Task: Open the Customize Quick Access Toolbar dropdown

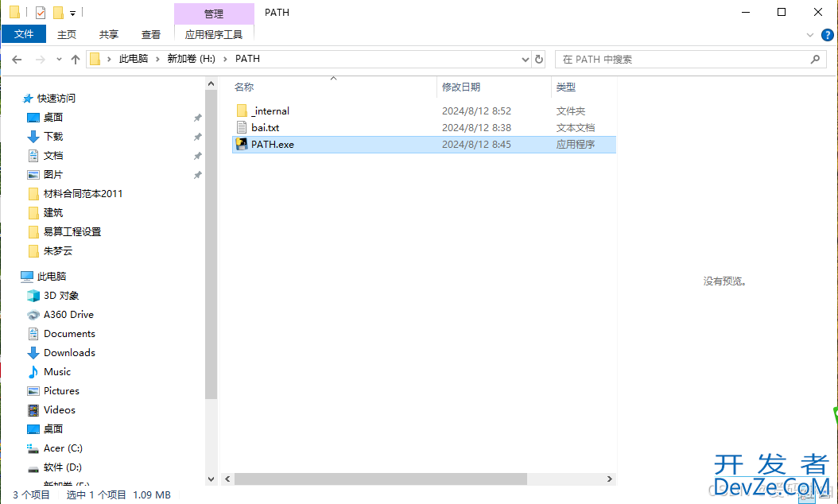Action: click(x=72, y=13)
